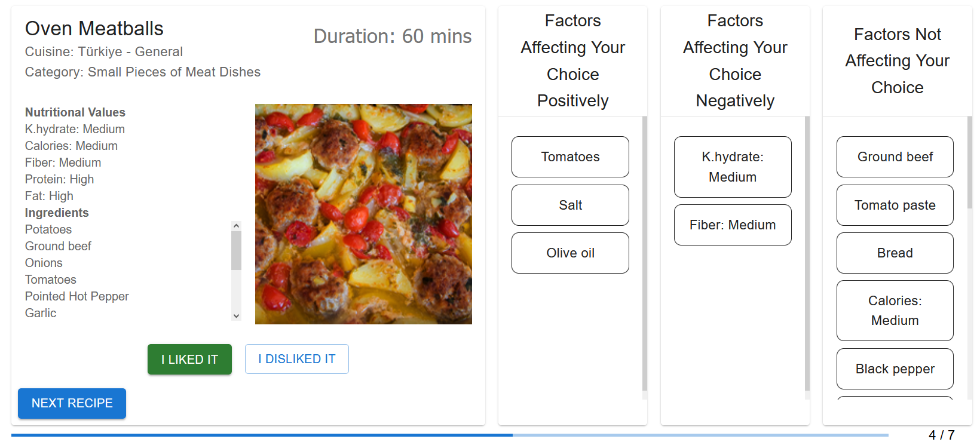The width and height of the screenshot is (980, 448).
Task: Click the ingredients list scroll up arrow
Action: pos(236,226)
